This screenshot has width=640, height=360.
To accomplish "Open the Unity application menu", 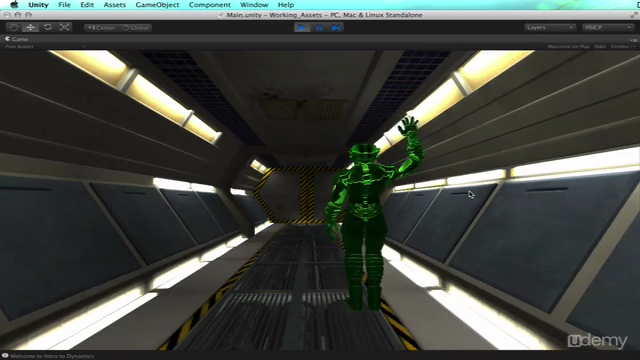I will coord(38,5).
